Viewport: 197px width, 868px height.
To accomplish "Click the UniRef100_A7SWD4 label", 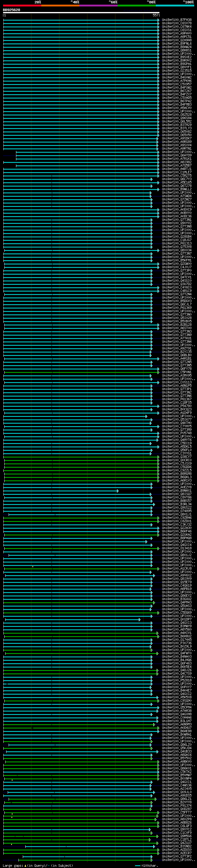I will (177, 196).
